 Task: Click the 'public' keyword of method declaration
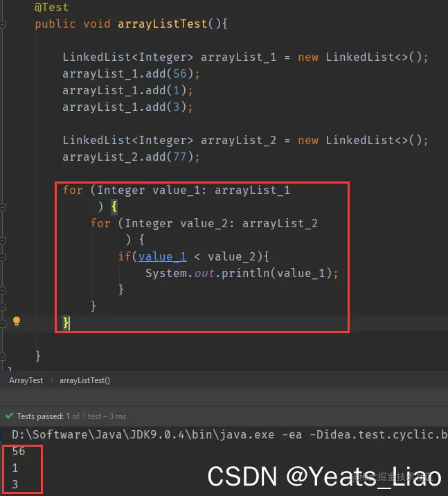click(x=55, y=24)
